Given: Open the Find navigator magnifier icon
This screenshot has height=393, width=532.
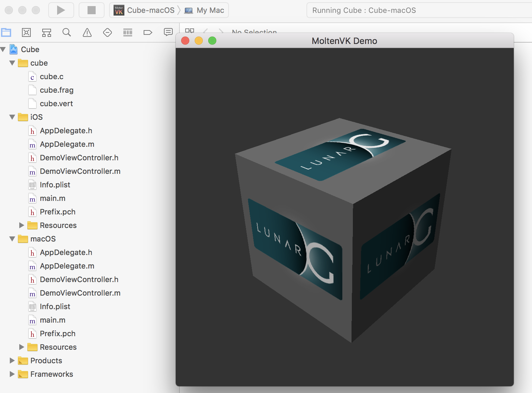Looking at the screenshot, I should [67, 32].
